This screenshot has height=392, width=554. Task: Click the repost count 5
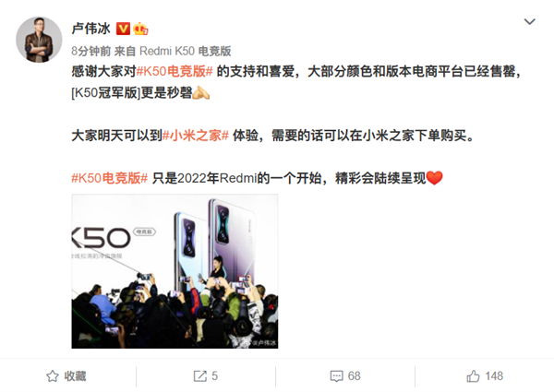215,376
